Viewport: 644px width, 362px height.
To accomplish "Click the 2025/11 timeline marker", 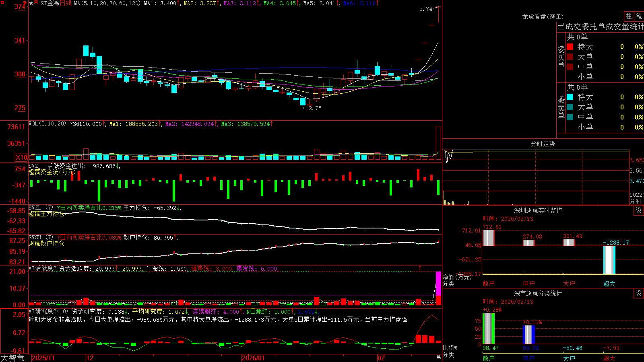I will click(43, 358).
